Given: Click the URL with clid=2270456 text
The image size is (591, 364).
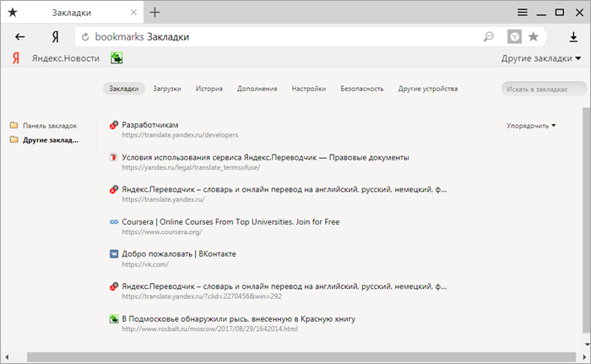Looking at the screenshot, I should click(202, 296).
